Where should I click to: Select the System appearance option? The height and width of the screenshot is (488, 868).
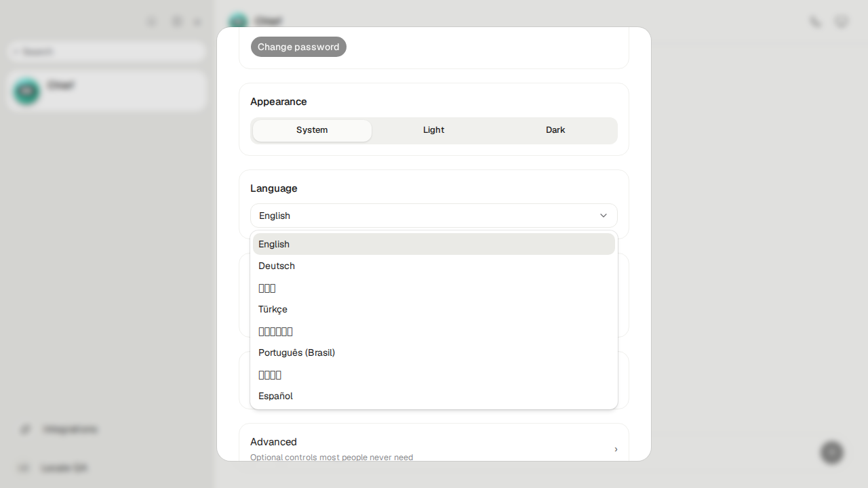pos(312,130)
